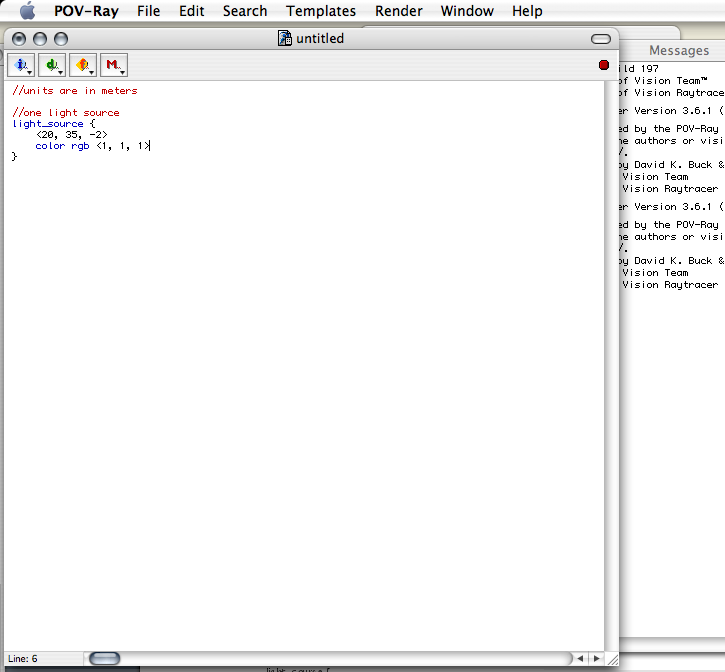The image size is (725, 672).
Task: Bring the Messages window to front
Action: click(x=678, y=50)
